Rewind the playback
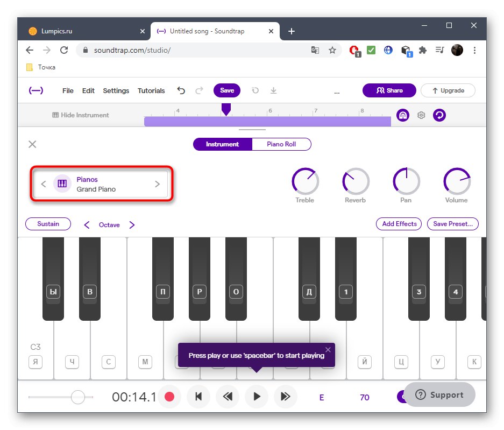This screenshot has width=504, height=430. 228,397
